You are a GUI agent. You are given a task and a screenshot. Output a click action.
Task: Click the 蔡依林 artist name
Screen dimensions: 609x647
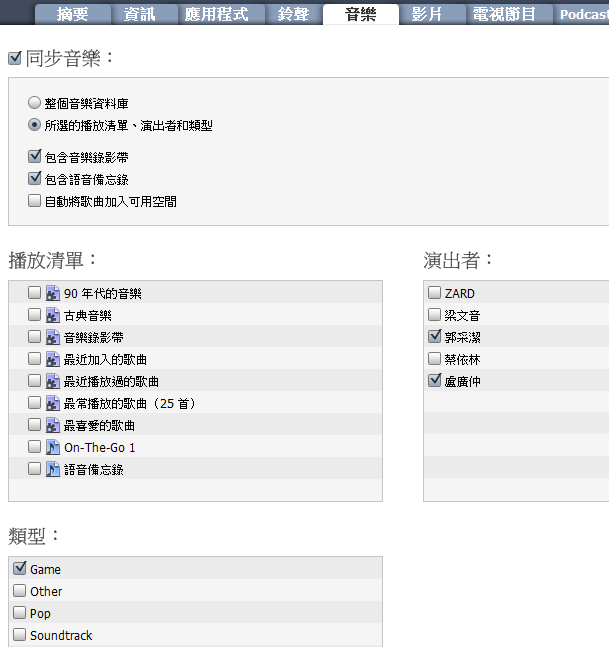(x=463, y=360)
